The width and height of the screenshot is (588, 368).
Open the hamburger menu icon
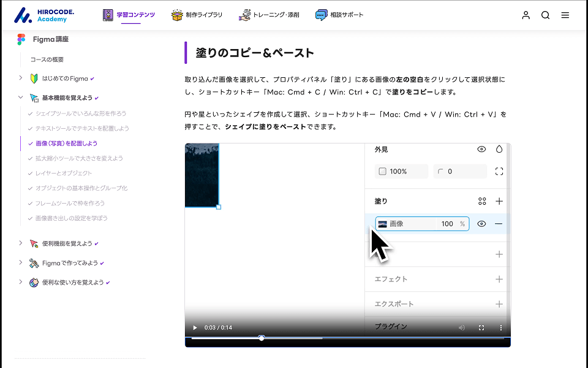point(565,15)
